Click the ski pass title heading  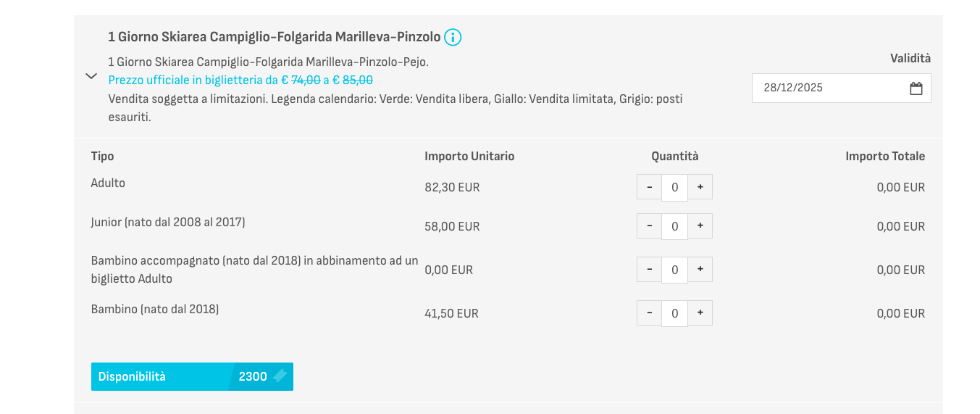coord(274,36)
